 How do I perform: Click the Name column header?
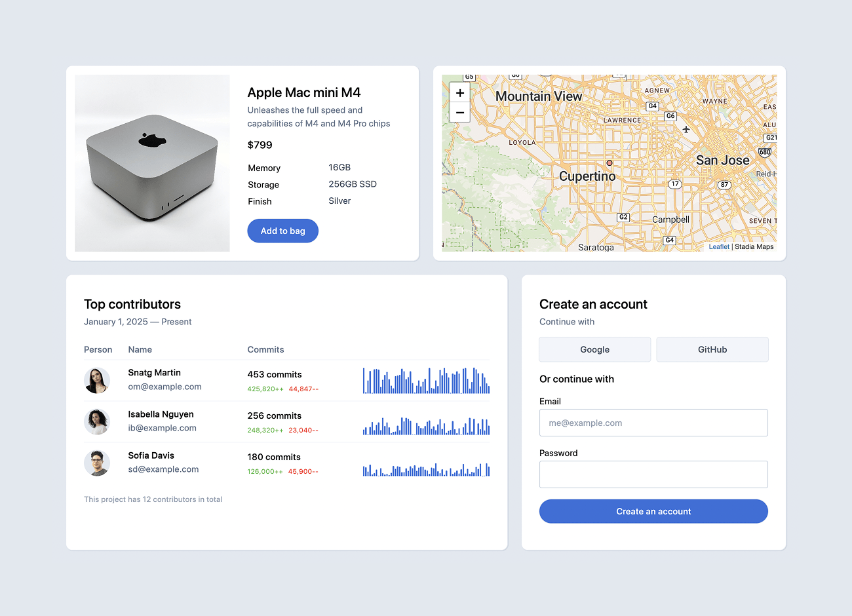[x=140, y=349]
